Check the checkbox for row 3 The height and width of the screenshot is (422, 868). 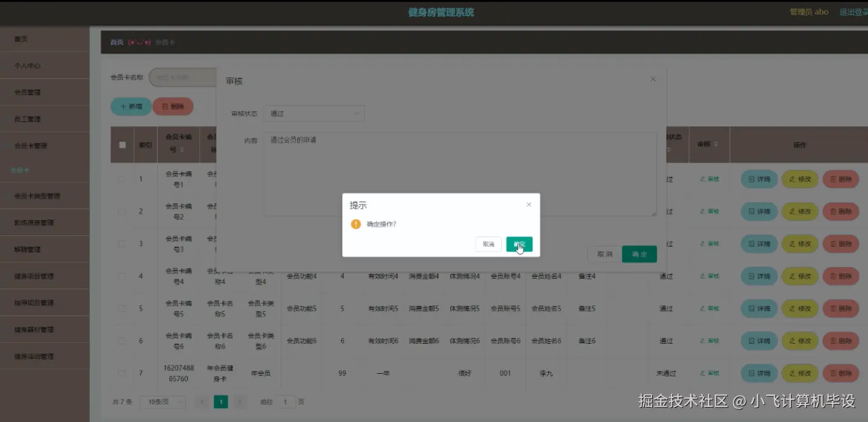(x=122, y=244)
